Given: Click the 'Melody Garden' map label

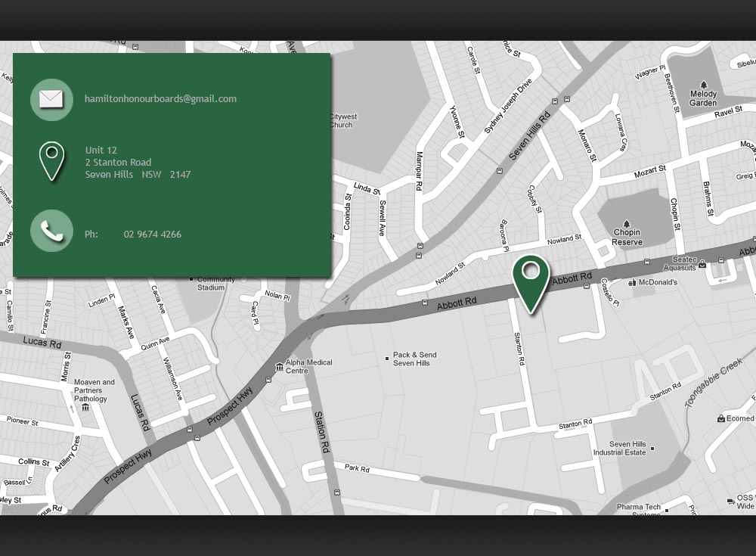Looking at the screenshot, I should click(703, 98).
